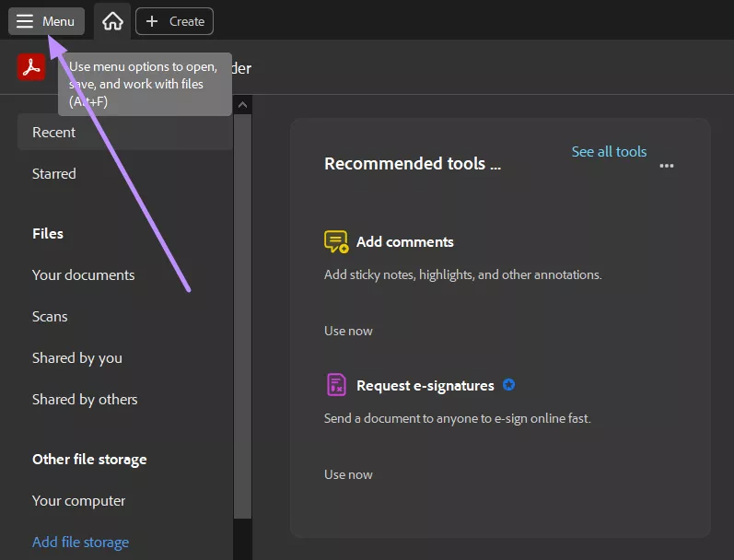Click the Adobe Acrobat logo icon
734x560 pixels.
pyautogui.click(x=31, y=67)
